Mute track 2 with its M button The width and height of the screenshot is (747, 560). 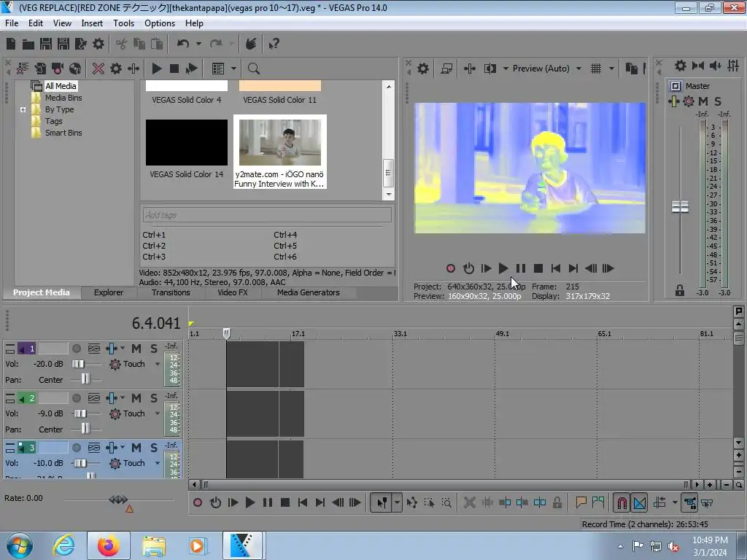point(136,398)
